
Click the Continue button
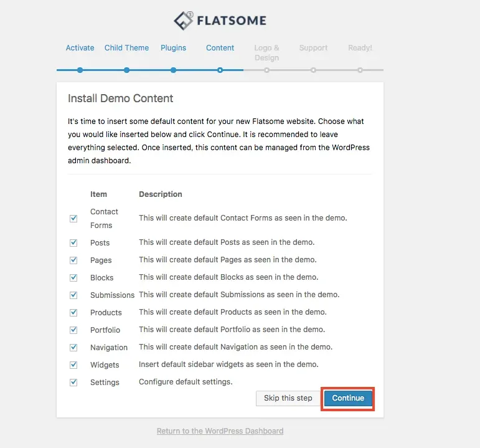[x=348, y=398]
